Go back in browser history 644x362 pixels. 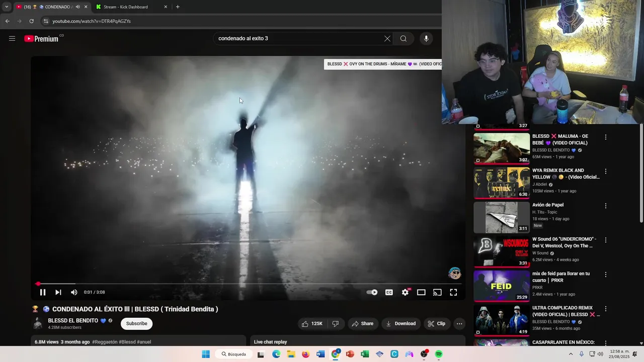pyautogui.click(x=7, y=21)
